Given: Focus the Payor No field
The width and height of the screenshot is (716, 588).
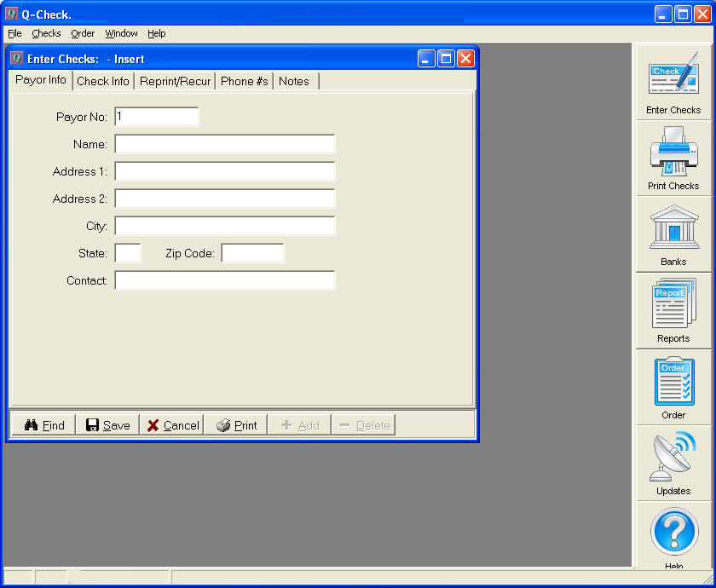Looking at the screenshot, I should (157, 117).
